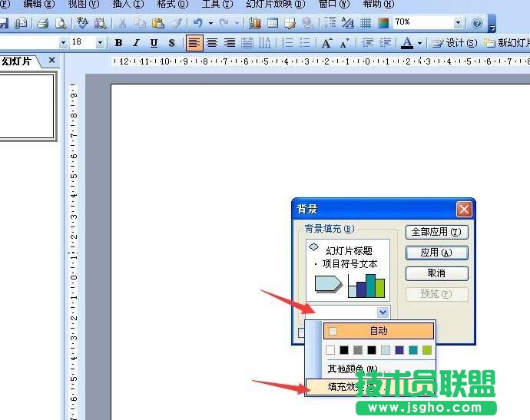Screen dimensions: 530x420
Task: Click the Undo arrow icon
Action: click(198, 23)
